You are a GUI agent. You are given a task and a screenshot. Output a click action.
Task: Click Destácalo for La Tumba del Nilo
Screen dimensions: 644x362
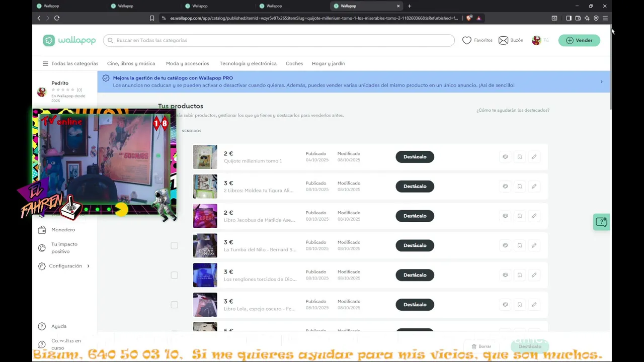point(415,245)
